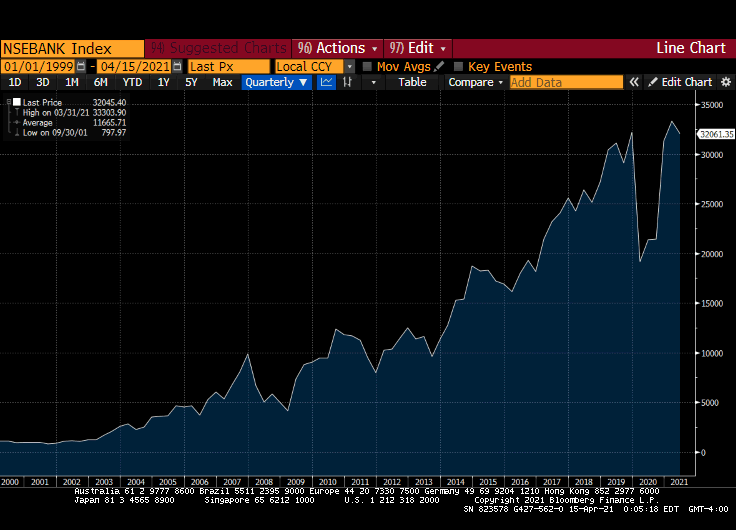This screenshot has height=530, width=736.
Task: Click the 2021 x-axis year label
Action: [x=679, y=482]
